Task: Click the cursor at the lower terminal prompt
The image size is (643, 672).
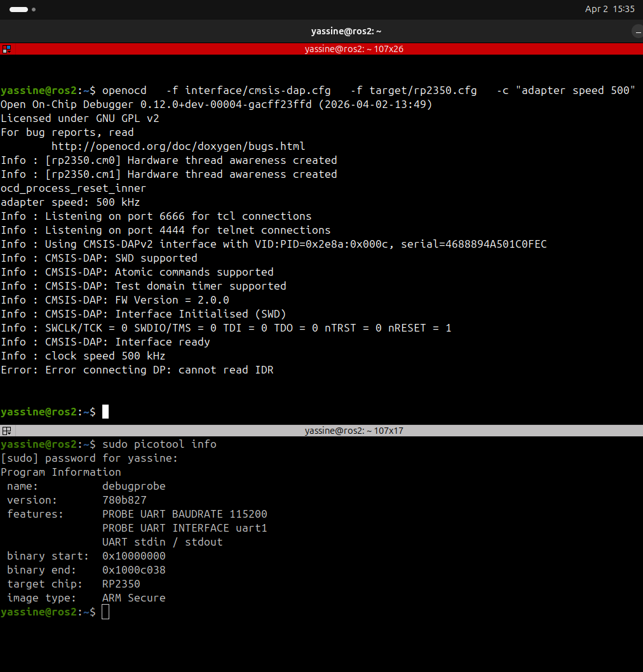Action: [x=105, y=612]
